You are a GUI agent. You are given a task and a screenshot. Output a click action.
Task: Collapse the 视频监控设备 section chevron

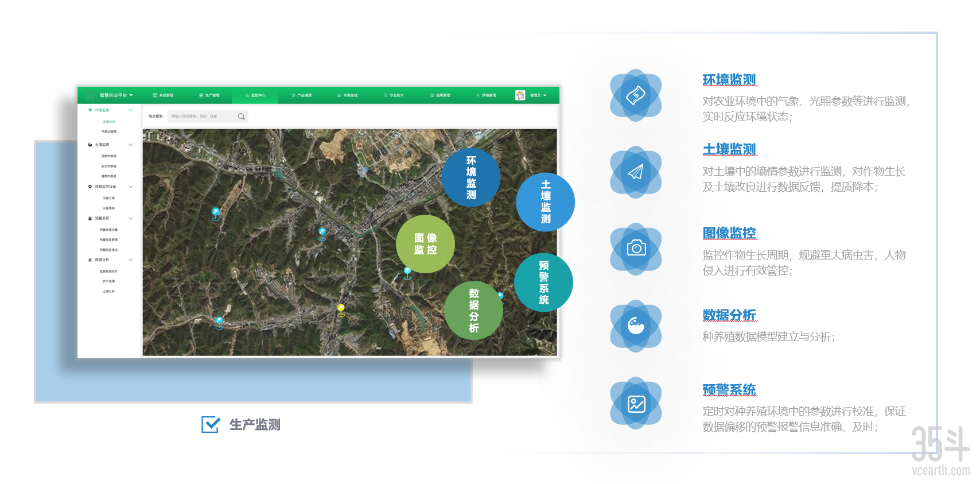[x=131, y=187]
